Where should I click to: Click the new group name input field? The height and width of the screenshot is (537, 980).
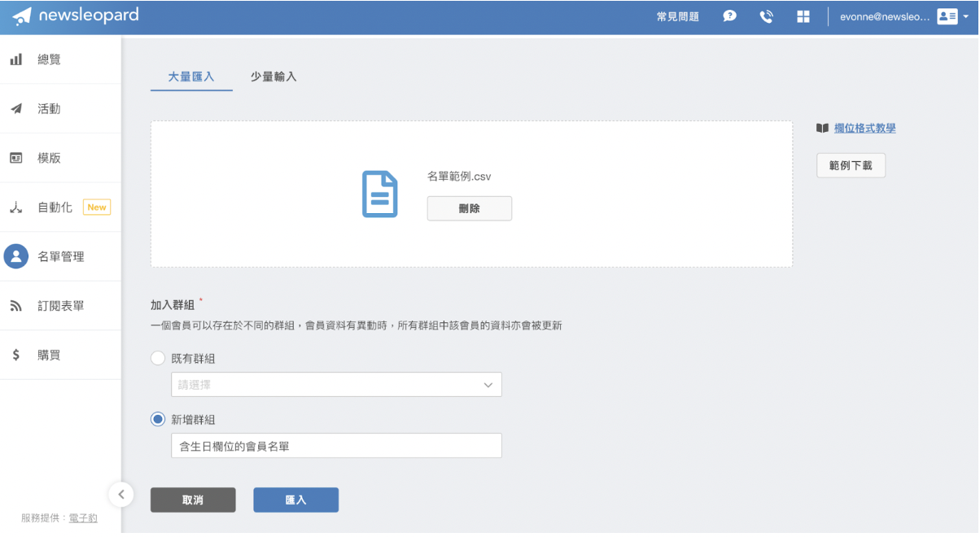336,446
